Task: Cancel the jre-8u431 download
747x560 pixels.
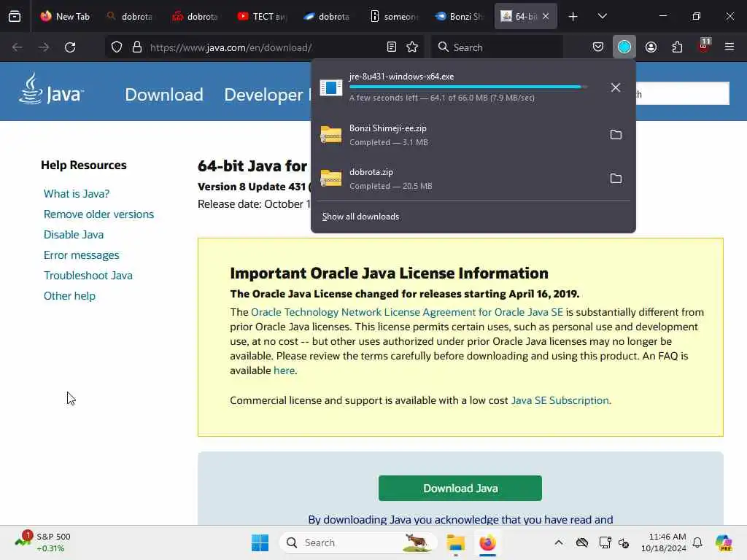Action: [616, 87]
